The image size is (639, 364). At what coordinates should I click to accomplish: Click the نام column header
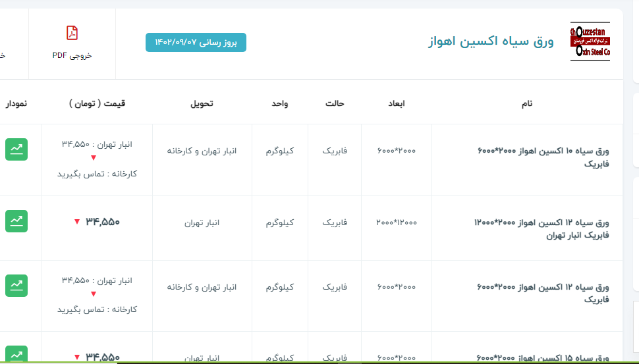tap(526, 104)
